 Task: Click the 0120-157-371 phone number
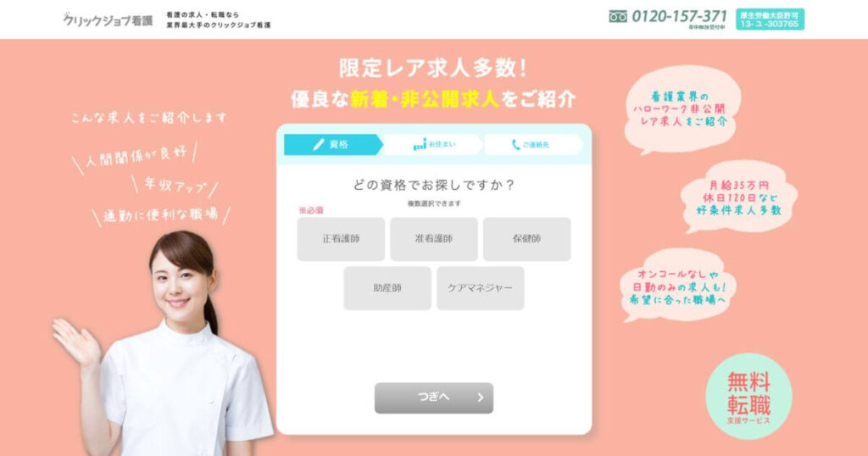679,16
